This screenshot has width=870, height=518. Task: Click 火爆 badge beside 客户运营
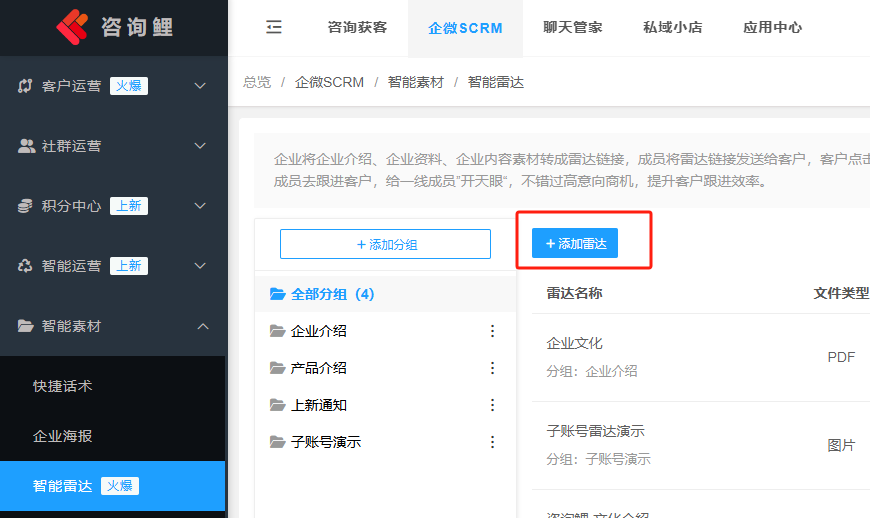(129, 86)
